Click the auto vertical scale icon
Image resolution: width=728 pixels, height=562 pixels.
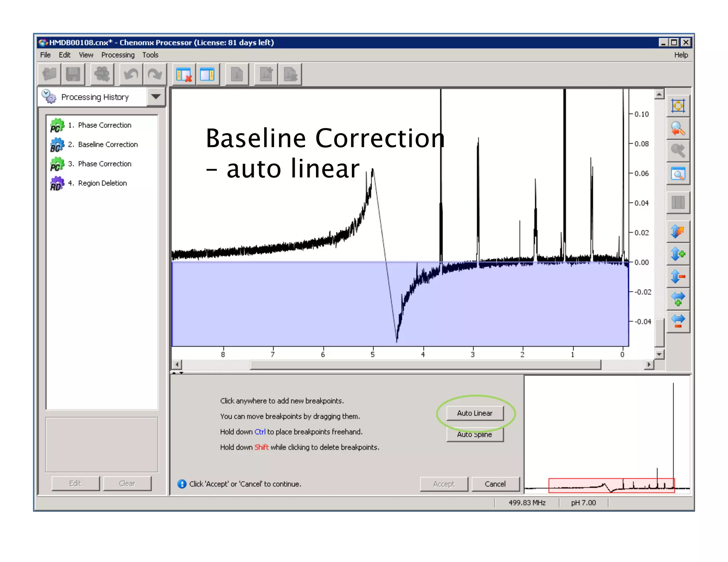click(x=678, y=232)
